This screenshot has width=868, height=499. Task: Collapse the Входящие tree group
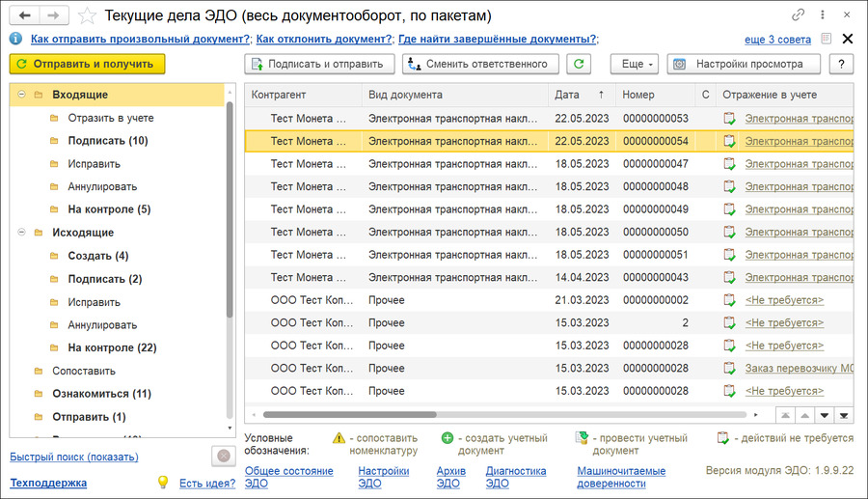20,95
